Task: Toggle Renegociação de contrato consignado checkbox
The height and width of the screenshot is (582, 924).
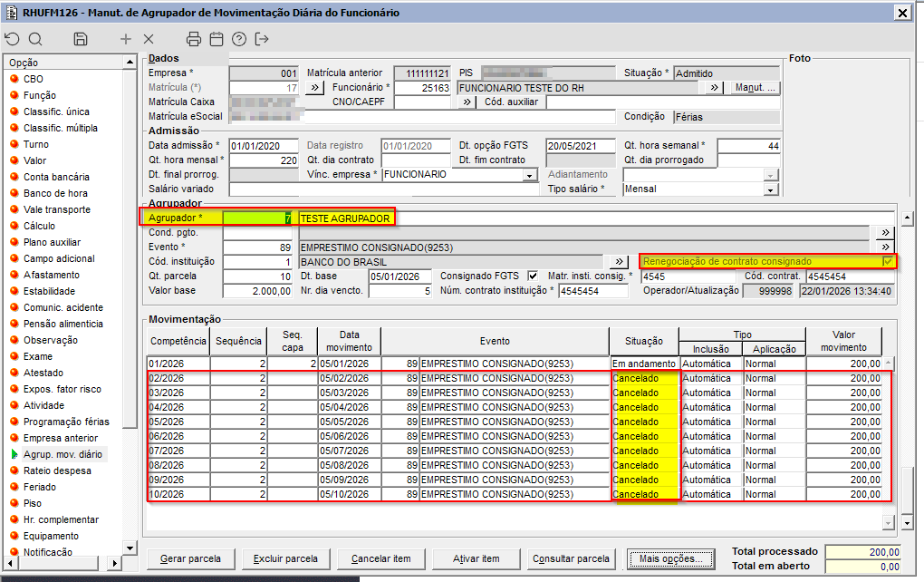Action: click(888, 261)
